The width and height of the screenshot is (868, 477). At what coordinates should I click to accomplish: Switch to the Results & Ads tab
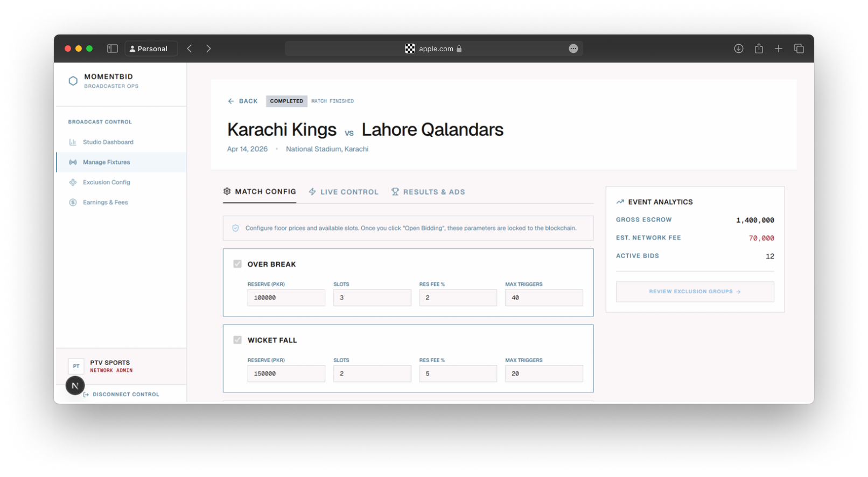(x=428, y=192)
